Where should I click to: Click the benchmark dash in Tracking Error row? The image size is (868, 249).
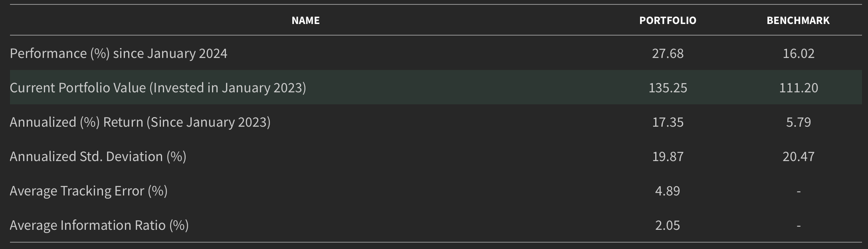pyautogui.click(x=798, y=192)
